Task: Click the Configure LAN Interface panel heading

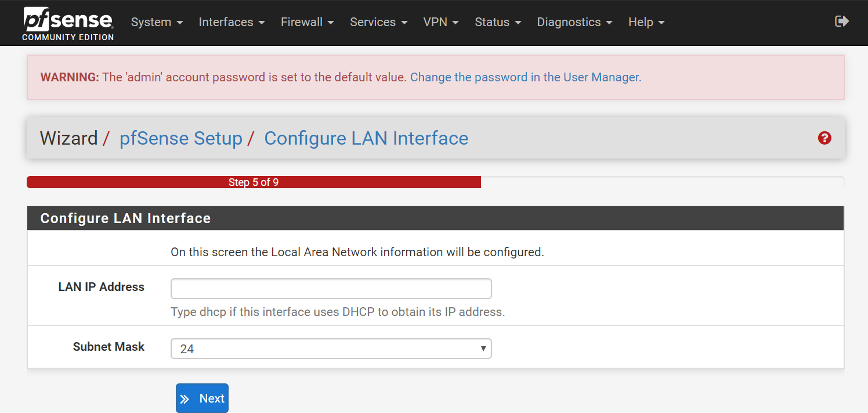Action: [125, 218]
